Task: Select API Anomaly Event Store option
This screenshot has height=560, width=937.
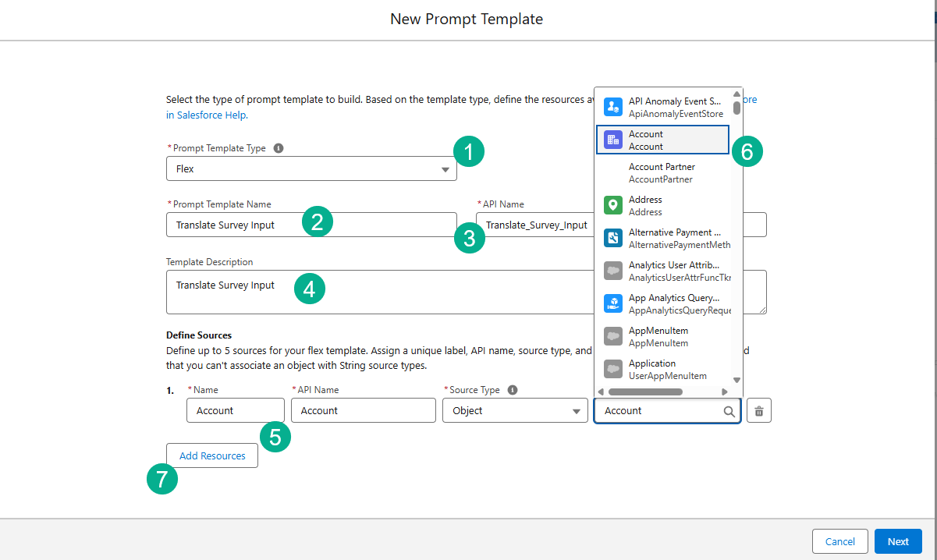Action: (663, 108)
